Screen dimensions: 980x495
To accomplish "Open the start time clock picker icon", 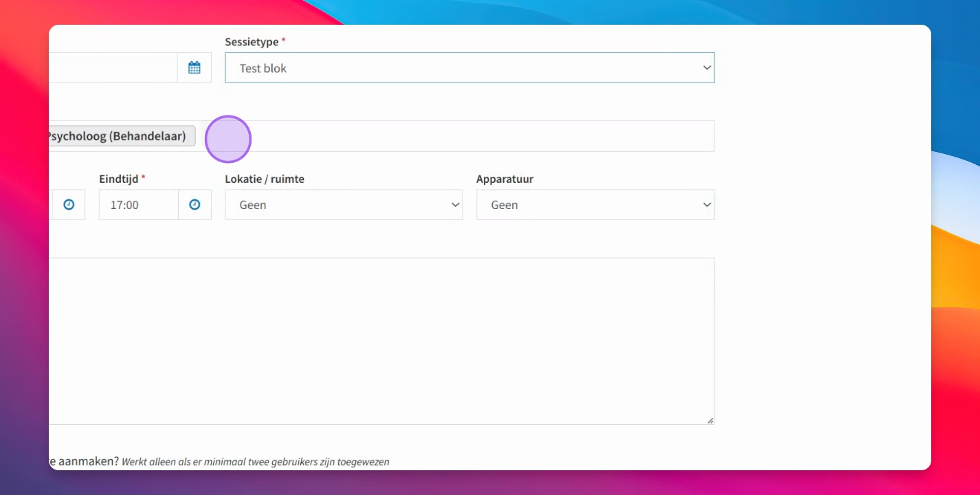I will tap(69, 205).
